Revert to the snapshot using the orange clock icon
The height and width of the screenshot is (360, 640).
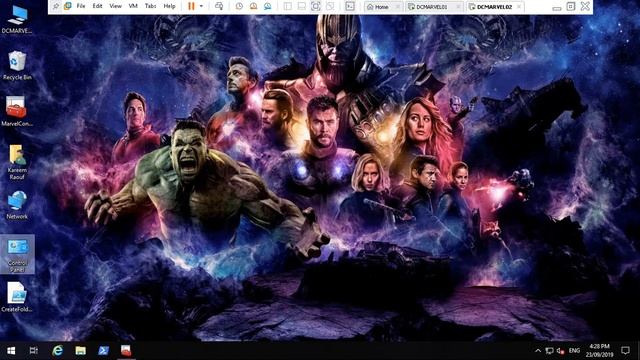(253, 7)
